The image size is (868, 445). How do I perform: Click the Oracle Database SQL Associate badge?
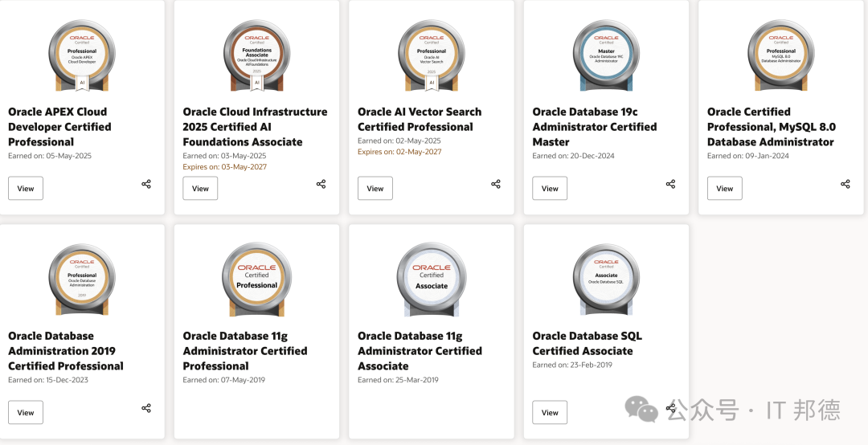606,280
